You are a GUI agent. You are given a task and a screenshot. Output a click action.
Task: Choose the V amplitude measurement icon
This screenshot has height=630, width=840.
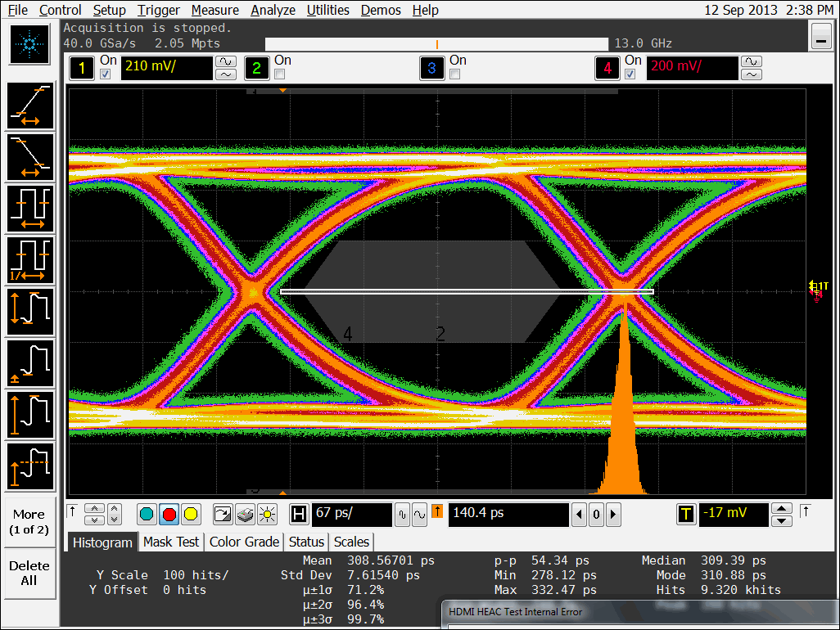click(30, 312)
